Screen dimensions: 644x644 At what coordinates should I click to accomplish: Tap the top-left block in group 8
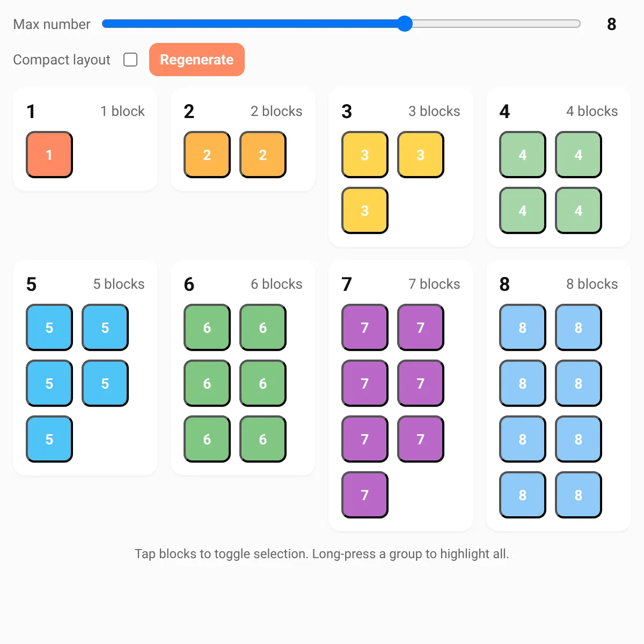[523, 327]
